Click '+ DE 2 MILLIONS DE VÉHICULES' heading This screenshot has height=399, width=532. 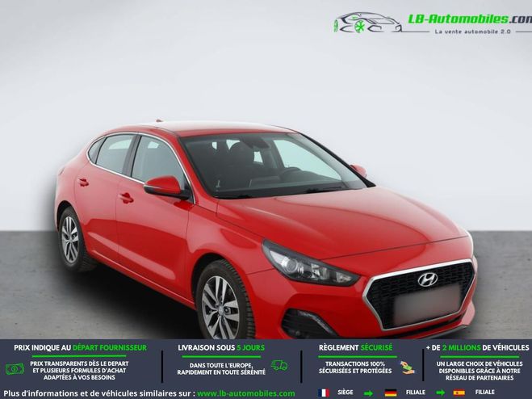pos(477,348)
